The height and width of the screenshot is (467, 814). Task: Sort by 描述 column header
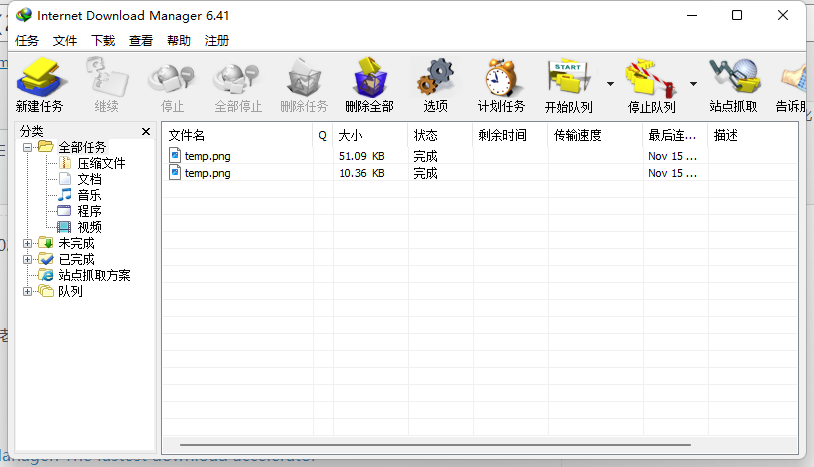pyautogui.click(x=753, y=135)
